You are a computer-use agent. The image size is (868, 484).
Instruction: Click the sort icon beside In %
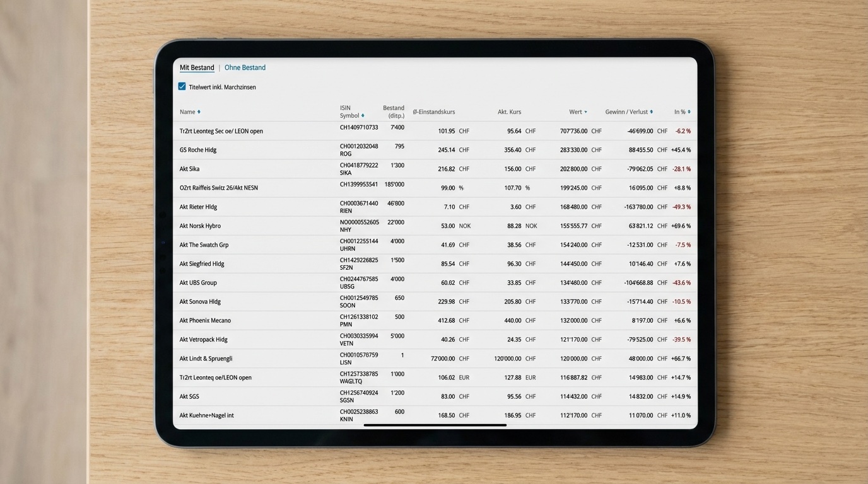689,112
